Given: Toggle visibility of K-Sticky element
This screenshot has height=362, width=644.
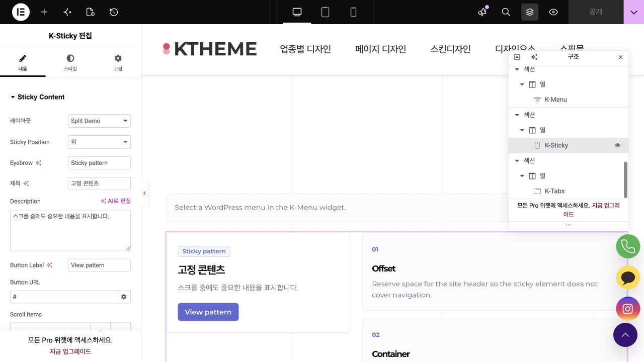Looking at the screenshot, I should [x=617, y=145].
